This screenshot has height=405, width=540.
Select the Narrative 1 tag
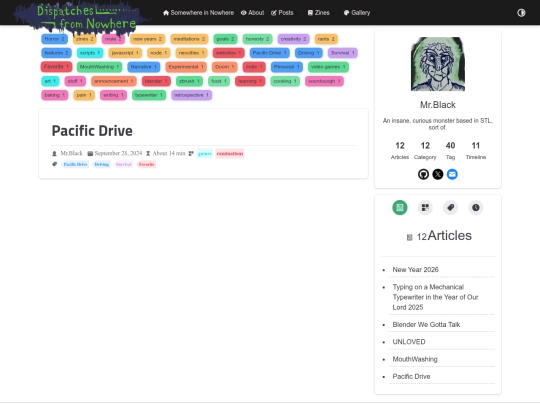click(x=144, y=67)
